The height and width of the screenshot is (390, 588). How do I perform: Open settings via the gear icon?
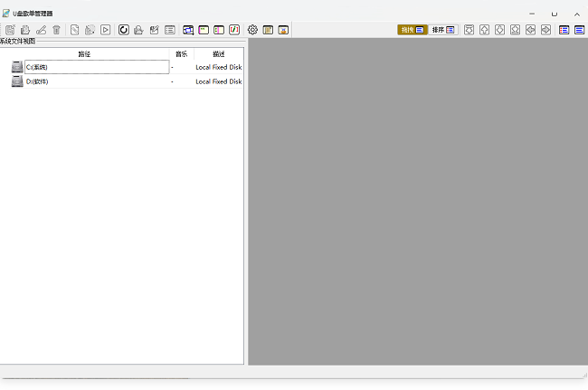coord(252,30)
